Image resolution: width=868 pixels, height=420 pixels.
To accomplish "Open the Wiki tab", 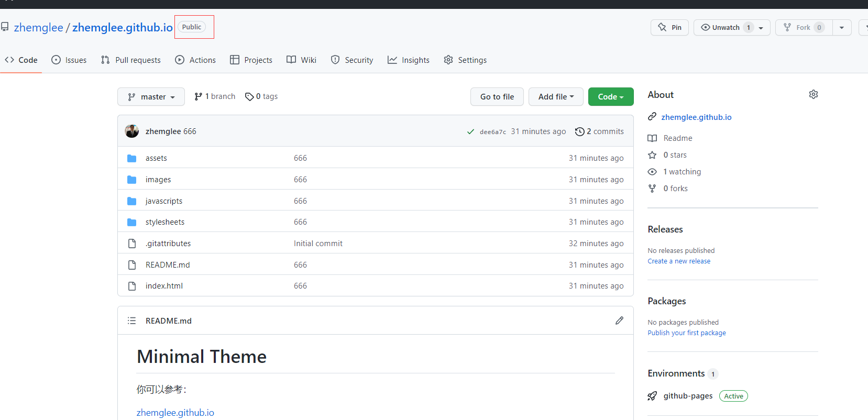I will [x=302, y=60].
